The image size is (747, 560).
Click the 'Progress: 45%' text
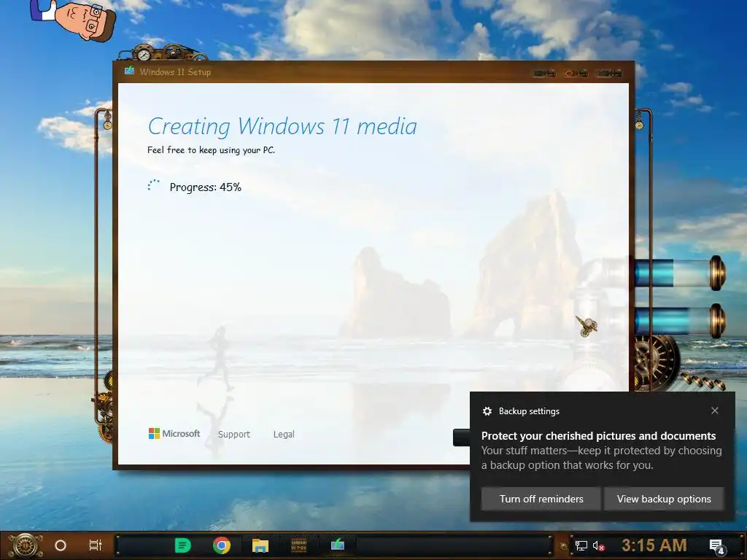(x=205, y=187)
